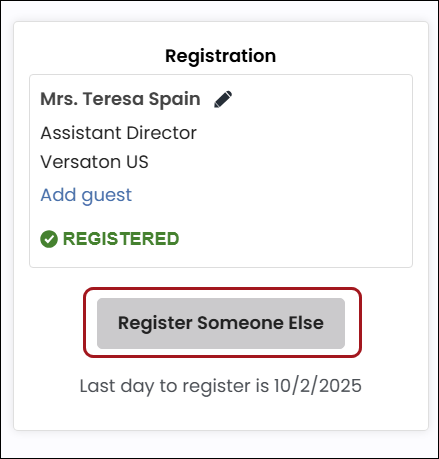Click the US part of company name

(137, 162)
